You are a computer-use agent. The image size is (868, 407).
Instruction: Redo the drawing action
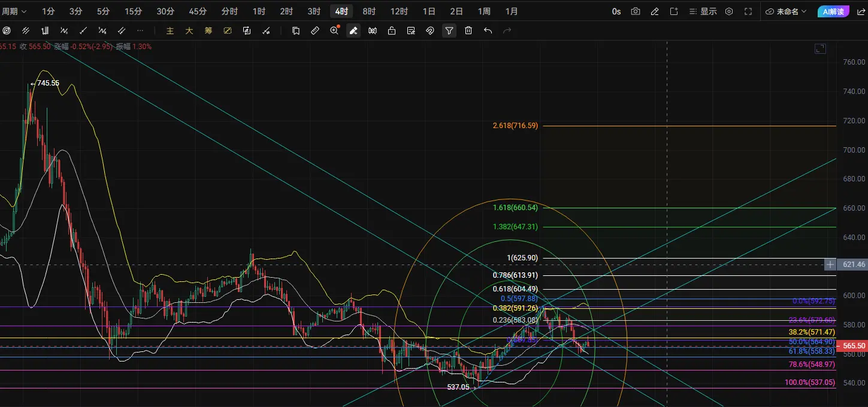(x=507, y=31)
